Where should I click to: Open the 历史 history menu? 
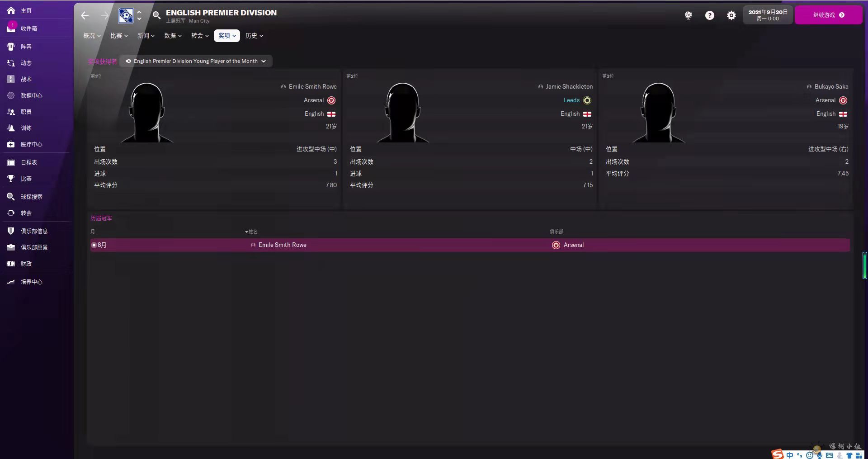point(254,36)
